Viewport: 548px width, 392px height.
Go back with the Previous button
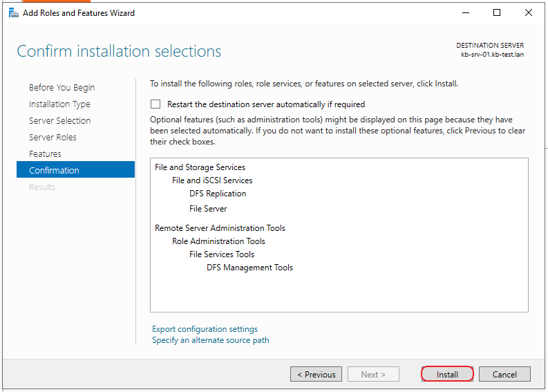click(x=316, y=374)
